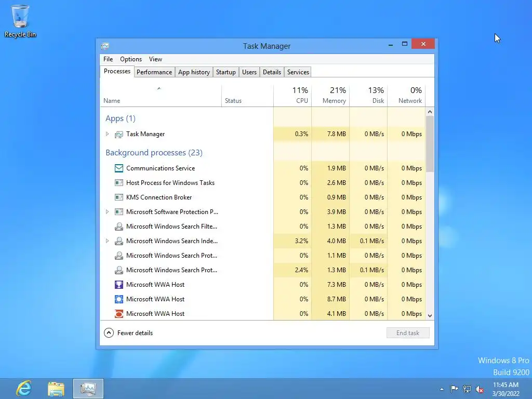The width and height of the screenshot is (532, 399).
Task: Expand Microsoft Software Protection Platform row
Action: tap(107, 212)
